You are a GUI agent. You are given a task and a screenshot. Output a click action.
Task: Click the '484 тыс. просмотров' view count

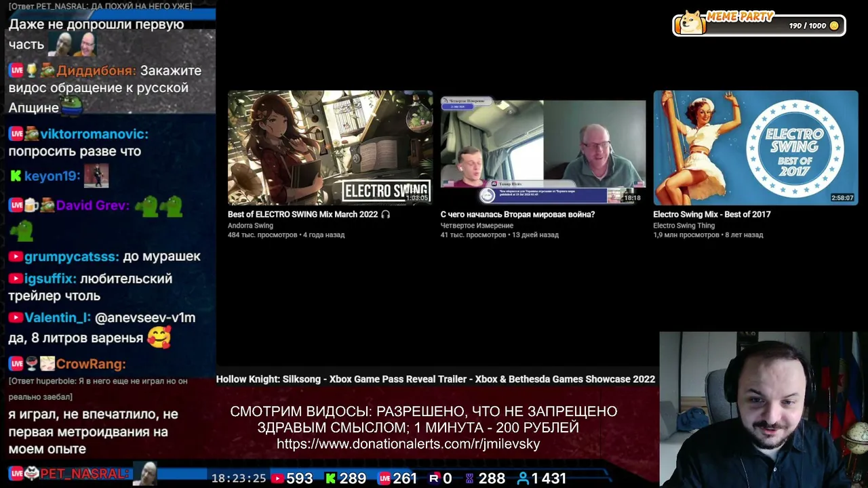tap(262, 235)
